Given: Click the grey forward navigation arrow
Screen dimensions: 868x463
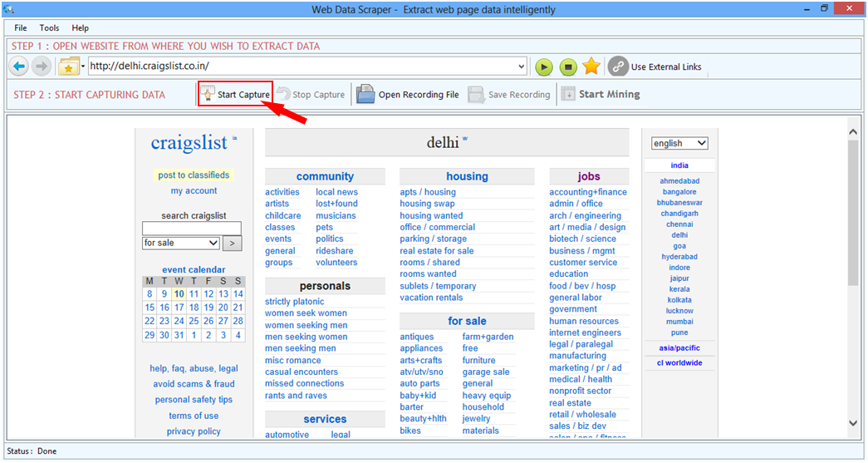Looking at the screenshot, I should tap(41, 66).
